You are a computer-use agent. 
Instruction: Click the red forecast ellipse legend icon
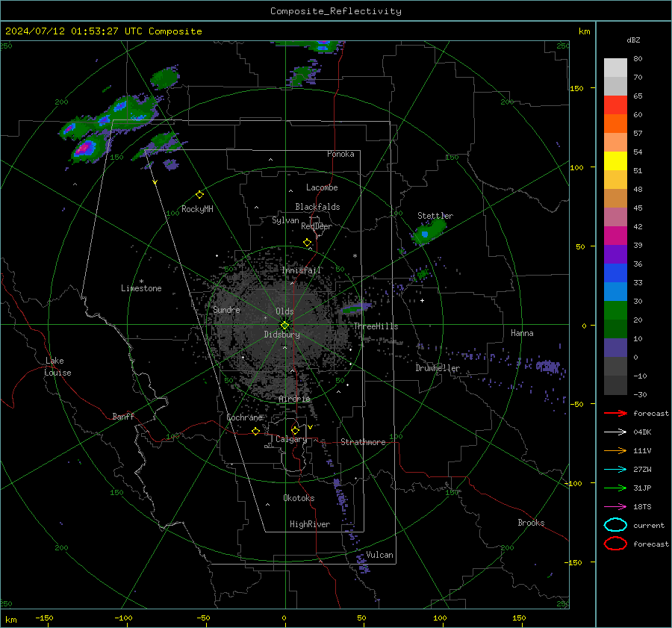(x=615, y=544)
